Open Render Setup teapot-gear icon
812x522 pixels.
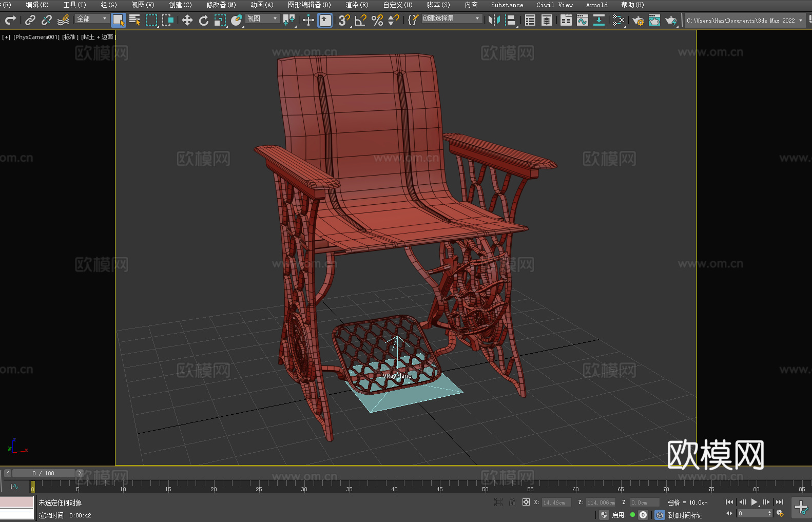pos(638,21)
